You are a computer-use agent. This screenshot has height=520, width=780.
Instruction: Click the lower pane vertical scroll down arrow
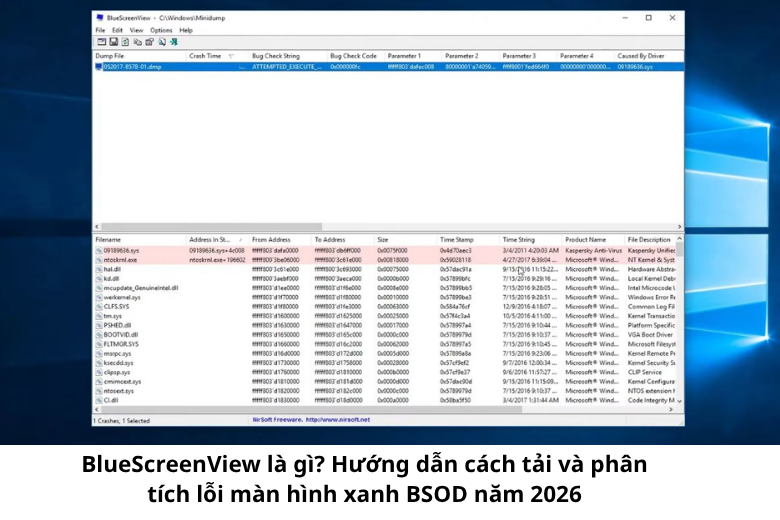680,401
